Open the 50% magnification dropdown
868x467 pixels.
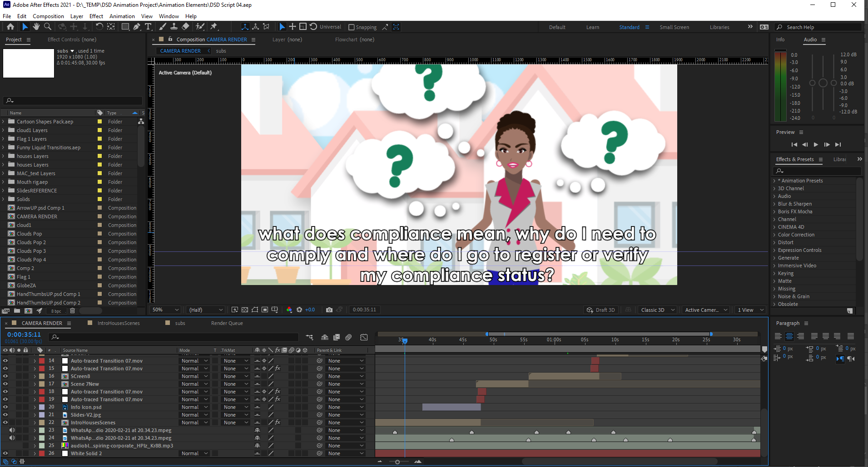(x=165, y=310)
